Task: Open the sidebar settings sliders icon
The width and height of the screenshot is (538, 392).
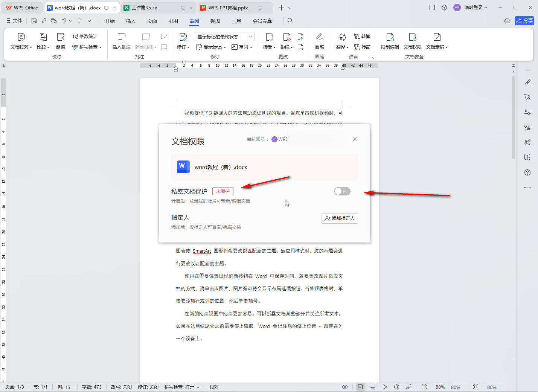Action: 527,112
